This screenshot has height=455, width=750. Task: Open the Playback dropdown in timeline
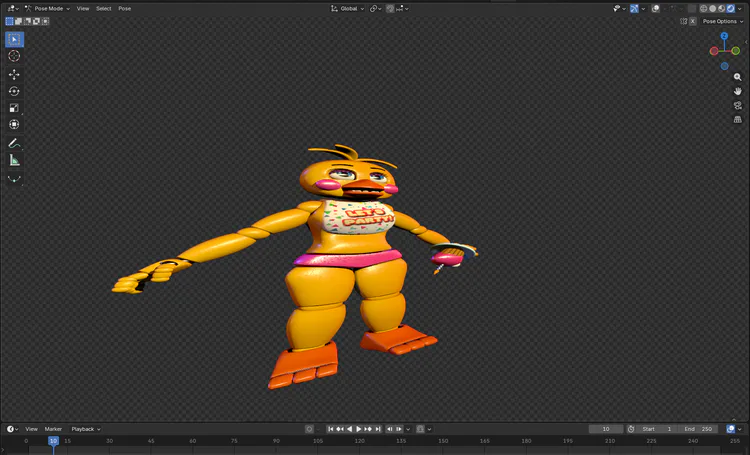pos(86,429)
